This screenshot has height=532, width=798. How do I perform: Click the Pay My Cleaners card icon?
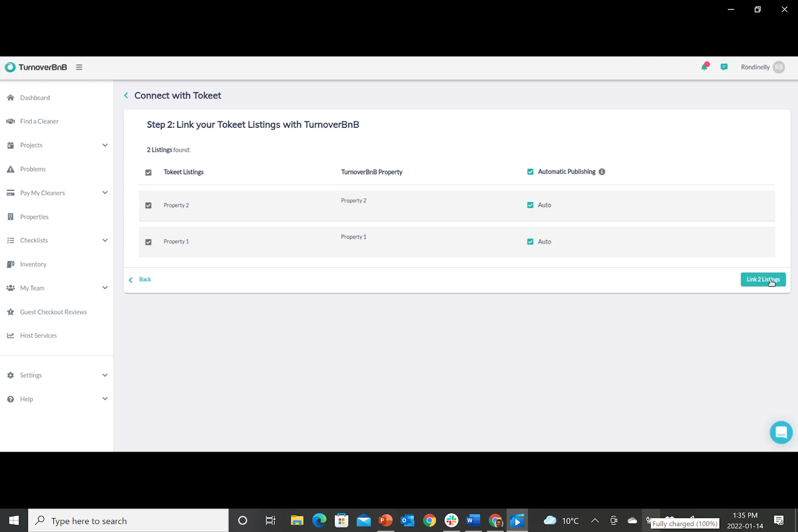click(10, 193)
